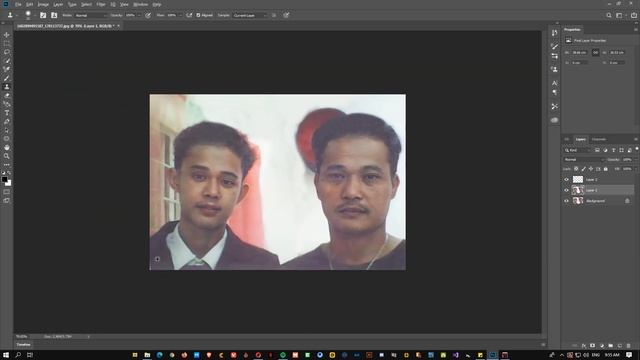The width and height of the screenshot is (640, 360).
Task: Toggle ignore adjustment layers when cloning
Action: point(274,15)
